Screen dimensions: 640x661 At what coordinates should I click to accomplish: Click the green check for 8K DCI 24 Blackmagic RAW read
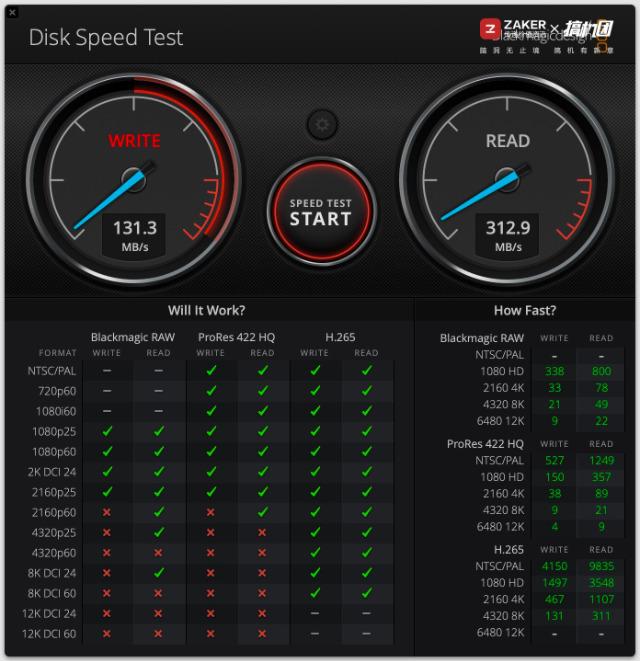pos(159,572)
